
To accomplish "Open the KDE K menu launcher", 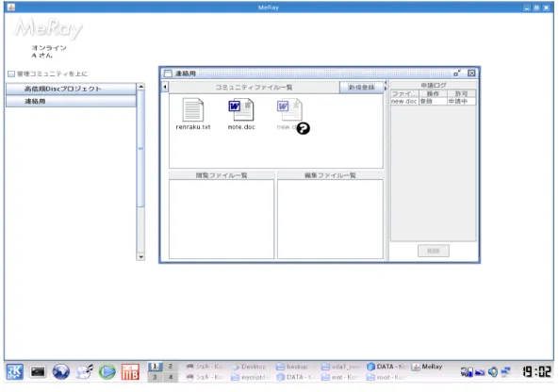I will 15,371.
